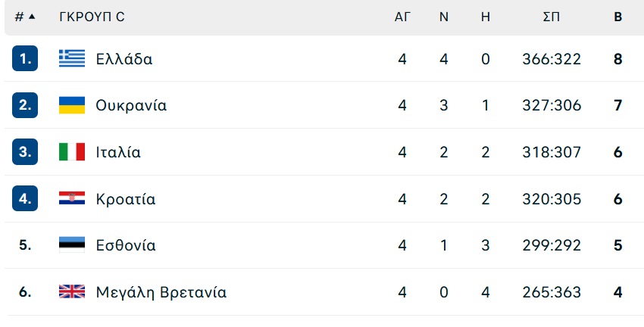The image size is (644, 327).
Task: Open the Ουκρανία team link
Action: [131, 105]
